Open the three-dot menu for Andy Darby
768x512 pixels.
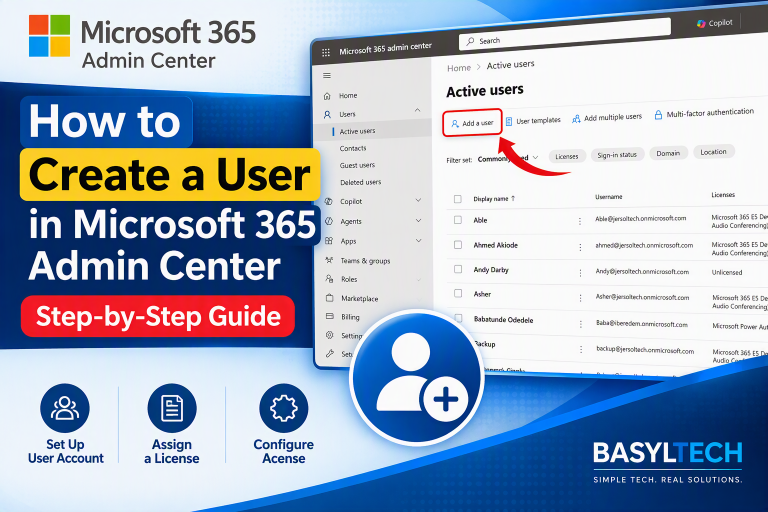[x=580, y=272]
